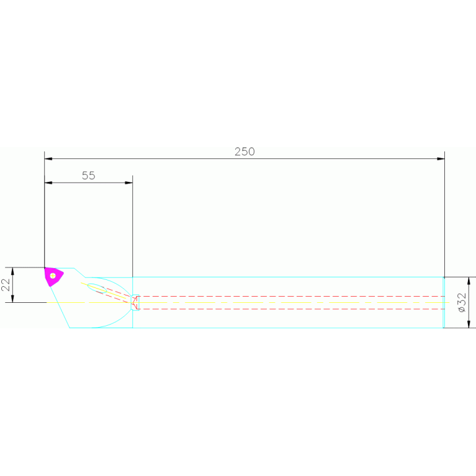Click the 250 overall length dimension text
Viewport: 476px width, 476px height.
point(245,151)
